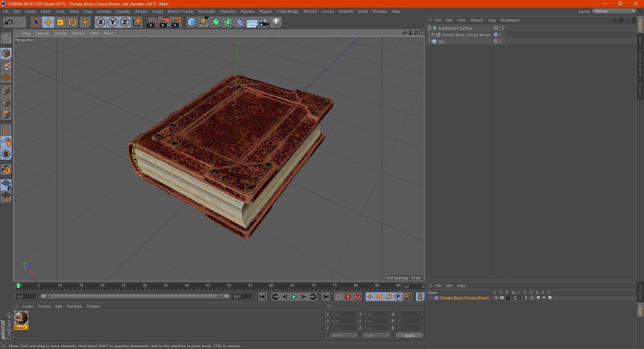This screenshot has width=644, height=349.
Task: Click Ornate_Book_Closed_Brown layer color swatch
Action: [x=436, y=298]
